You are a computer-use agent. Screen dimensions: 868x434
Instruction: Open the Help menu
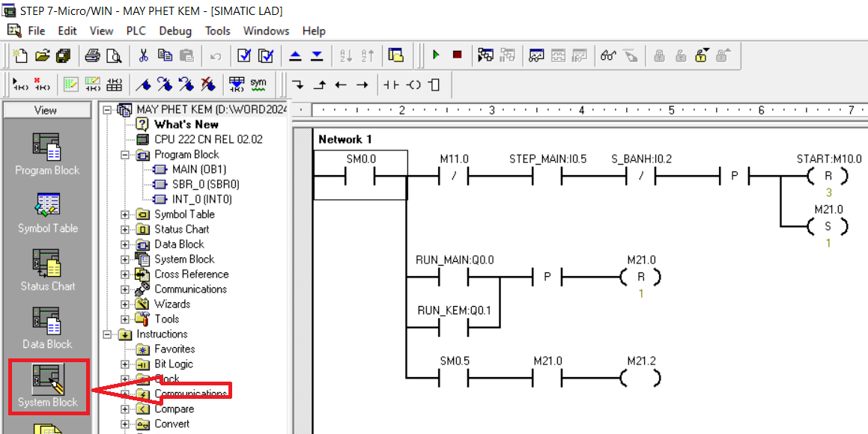coord(314,31)
